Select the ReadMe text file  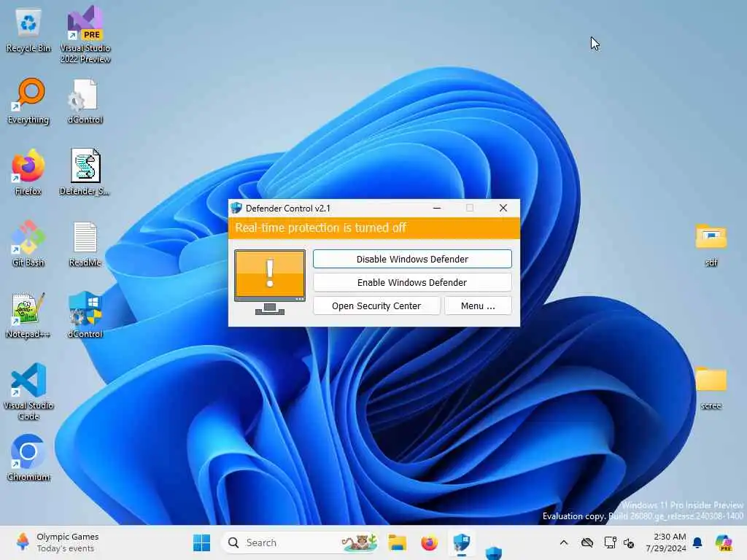pyautogui.click(x=85, y=244)
